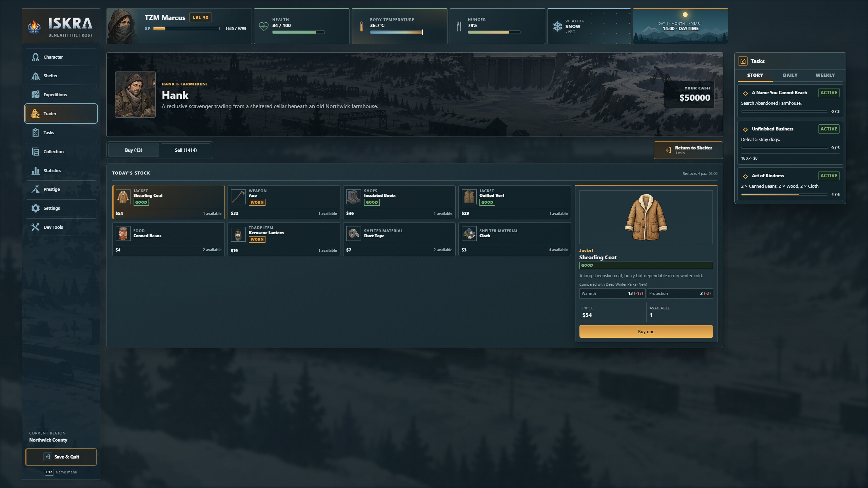
Task: Open the Weekly tasks tab
Action: click(825, 75)
